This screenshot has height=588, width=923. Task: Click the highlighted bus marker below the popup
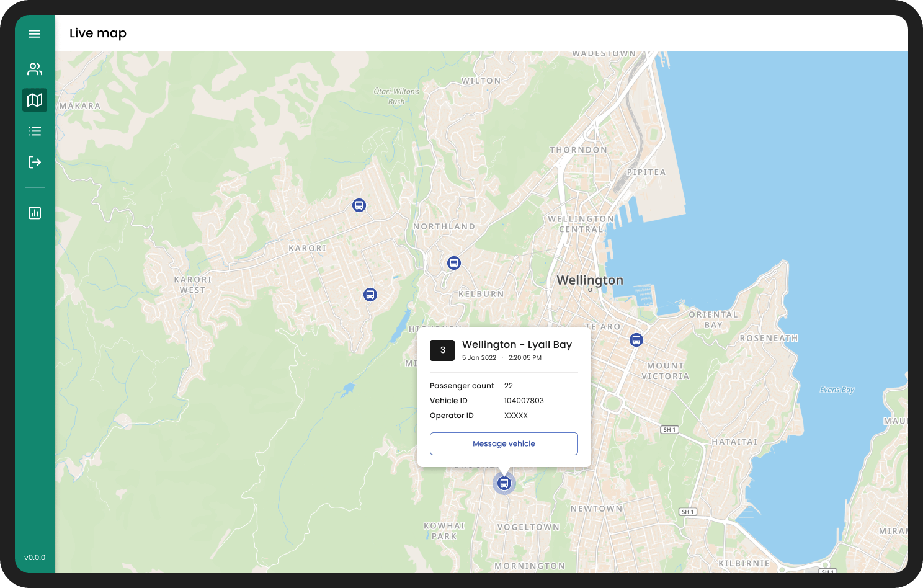click(x=504, y=483)
